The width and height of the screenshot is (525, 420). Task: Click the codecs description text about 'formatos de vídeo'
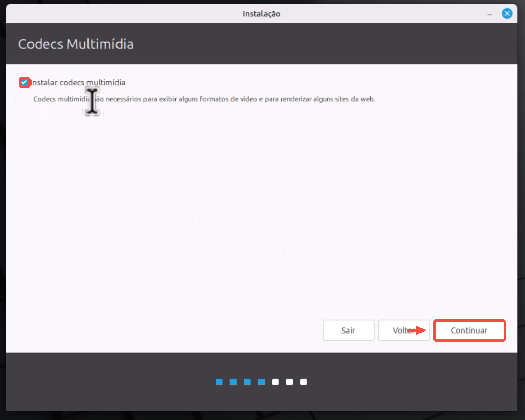[x=204, y=99]
